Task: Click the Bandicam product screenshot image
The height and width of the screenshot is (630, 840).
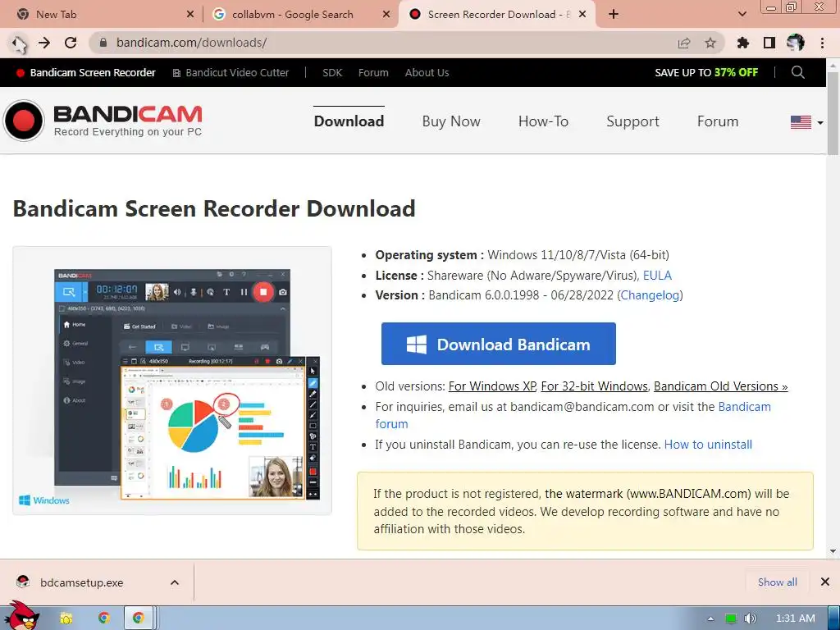Action: [x=172, y=381]
